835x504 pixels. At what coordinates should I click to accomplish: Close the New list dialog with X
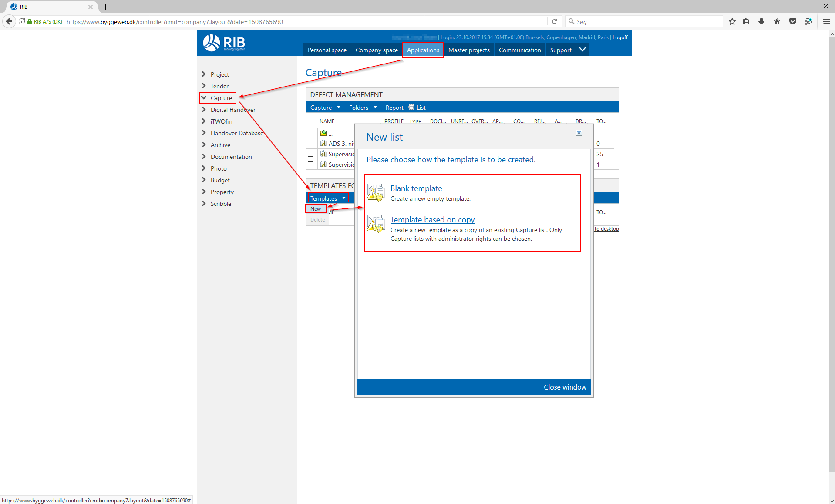(579, 133)
